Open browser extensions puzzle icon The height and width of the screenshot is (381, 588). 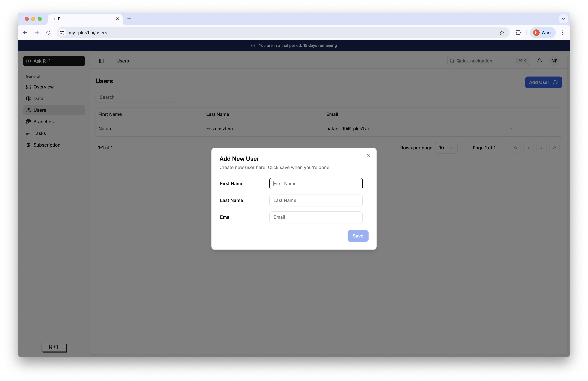pyautogui.click(x=518, y=33)
